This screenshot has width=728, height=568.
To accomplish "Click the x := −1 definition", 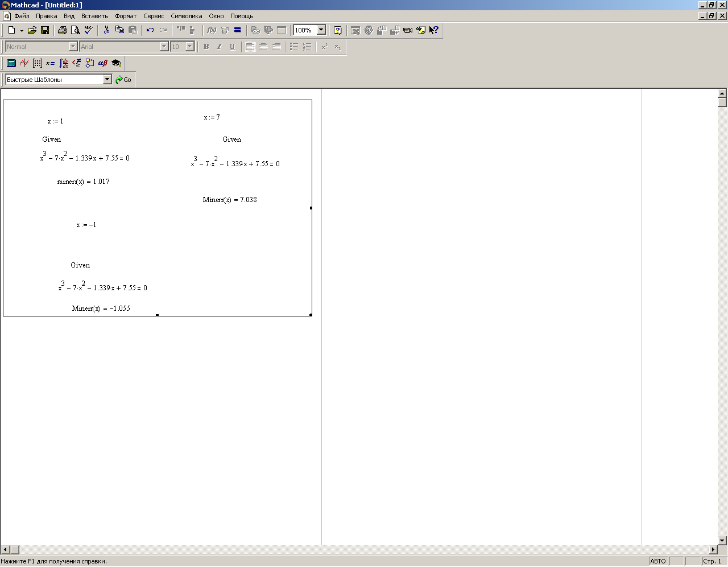I will 86,225.
